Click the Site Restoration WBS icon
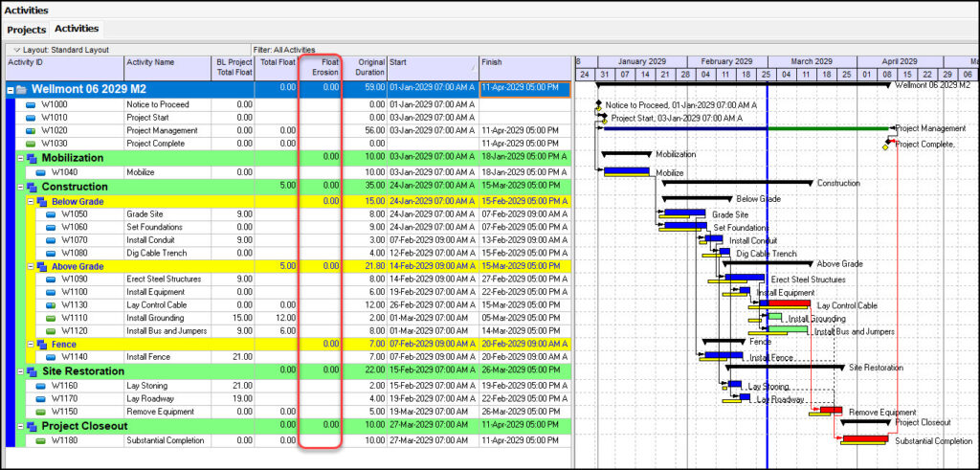The height and width of the screenshot is (470, 980). (x=32, y=371)
